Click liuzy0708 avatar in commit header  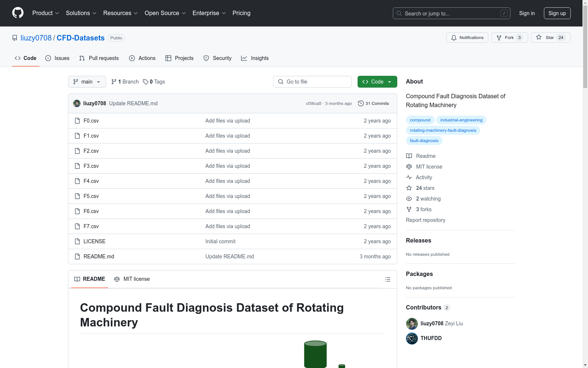(x=77, y=103)
